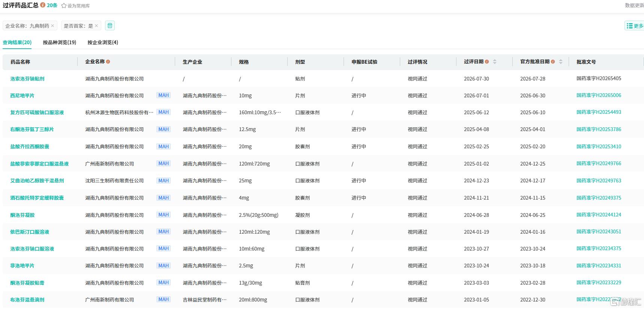Screen dimensions: 644x309
Task: Click the MAH badge in the 盐酸齐拉西酮胶囊 row
Action: (x=164, y=146)
